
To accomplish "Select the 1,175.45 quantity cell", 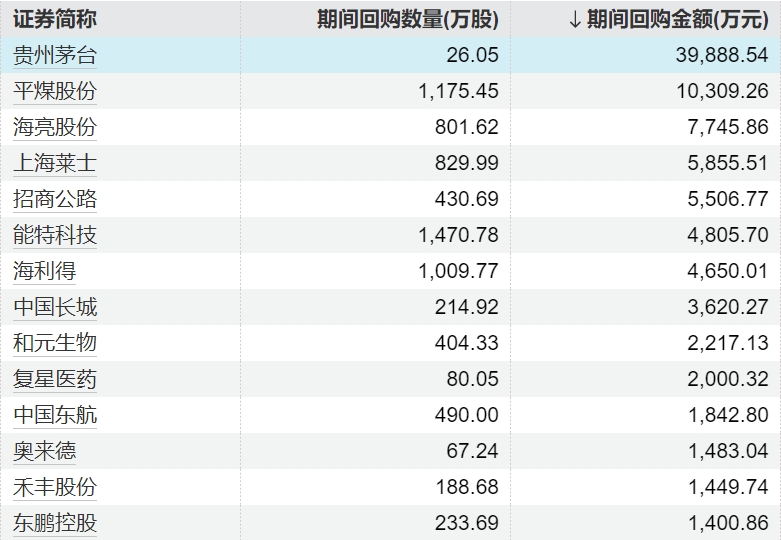I will pyautogui.click(x=376, y=91).
